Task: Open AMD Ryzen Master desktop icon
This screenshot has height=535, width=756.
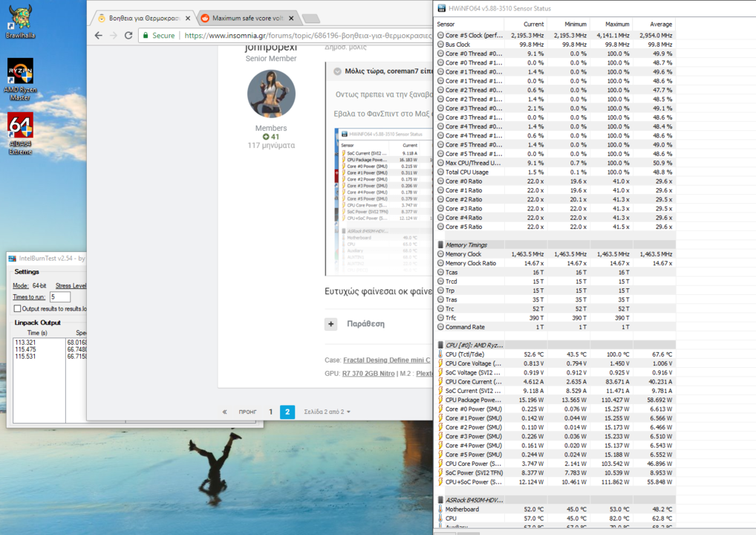Action: pyautogui.click(x=20, y=80)
